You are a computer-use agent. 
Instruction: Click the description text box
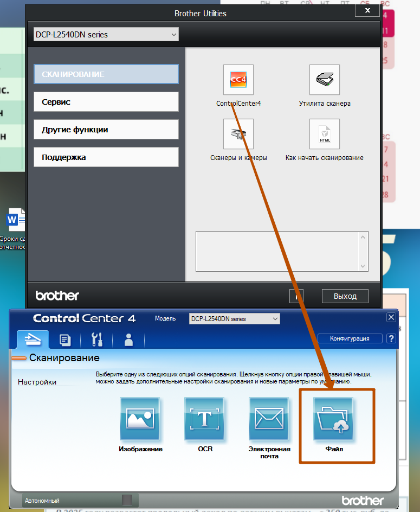click(282, 252)
